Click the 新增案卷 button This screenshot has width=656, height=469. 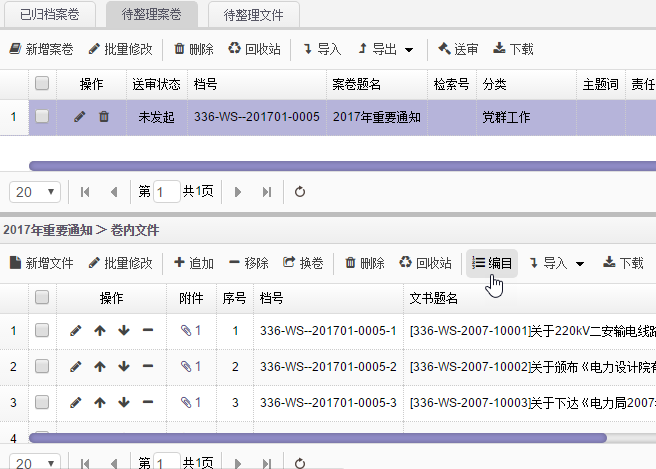(41, 49)
